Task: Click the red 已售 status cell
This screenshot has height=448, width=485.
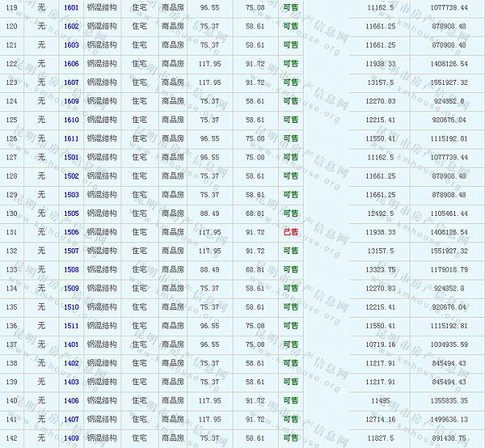Action: (x=290, y=232)
